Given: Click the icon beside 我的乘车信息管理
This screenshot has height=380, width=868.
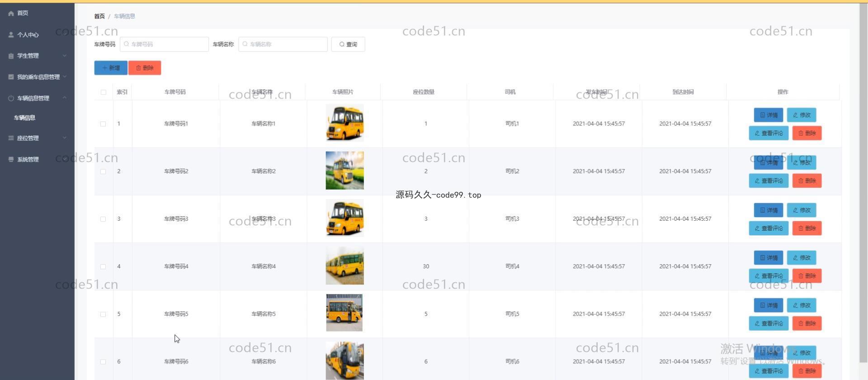Looking at the screenshot, I should 11,77.
